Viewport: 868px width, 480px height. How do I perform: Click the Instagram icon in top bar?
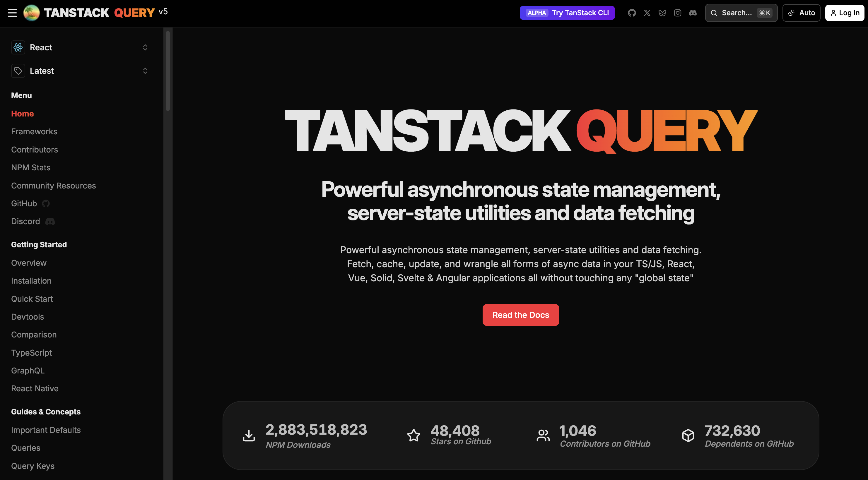(678, 13)
